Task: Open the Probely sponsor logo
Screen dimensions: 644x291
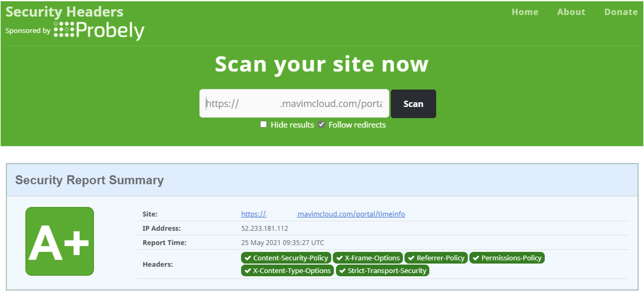Action: (99, 30)
